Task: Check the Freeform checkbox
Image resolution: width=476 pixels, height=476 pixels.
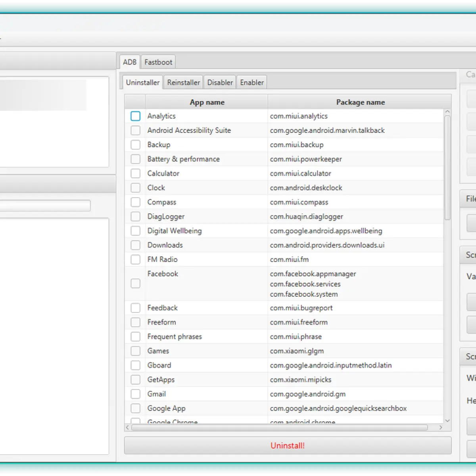Action: click(135, 322)
